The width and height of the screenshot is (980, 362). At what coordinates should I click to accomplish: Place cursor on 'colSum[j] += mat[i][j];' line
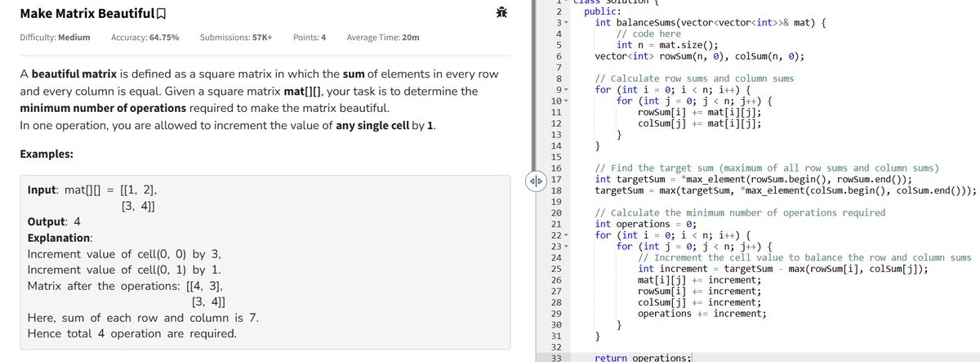coord(700,123)
